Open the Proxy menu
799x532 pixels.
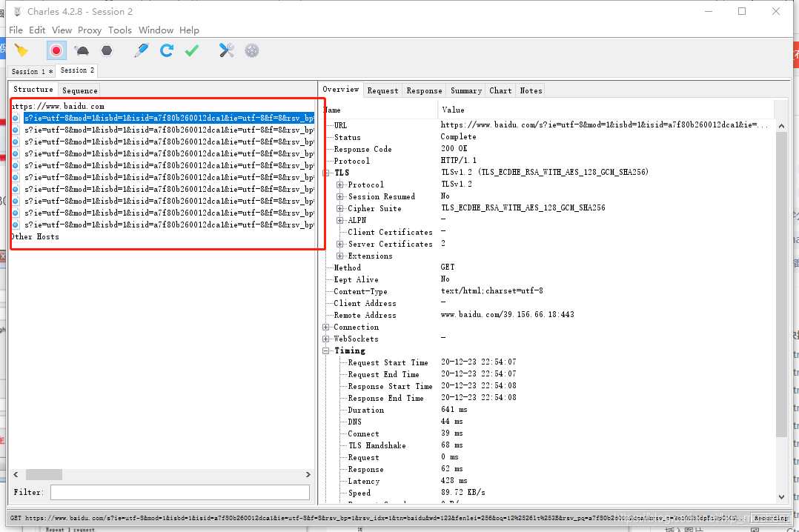tap(90, 30)
